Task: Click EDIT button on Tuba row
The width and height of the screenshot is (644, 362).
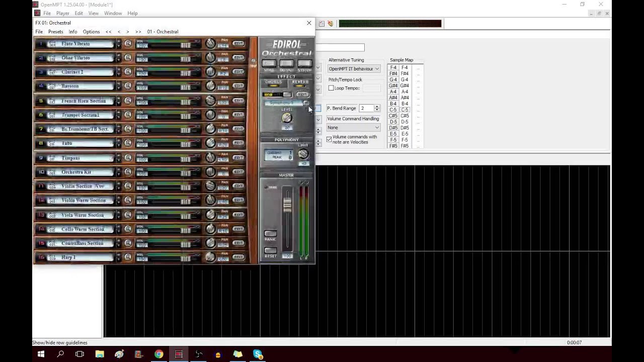Action: click(238, 143)
